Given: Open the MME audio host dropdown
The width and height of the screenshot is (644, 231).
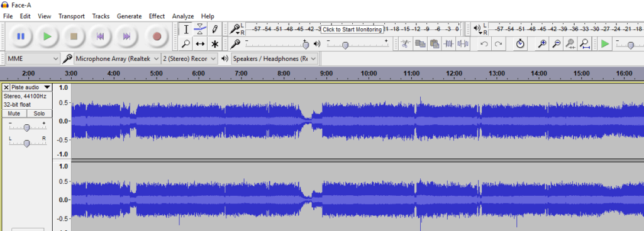Looking at the screenshot, I should point(33,59).
